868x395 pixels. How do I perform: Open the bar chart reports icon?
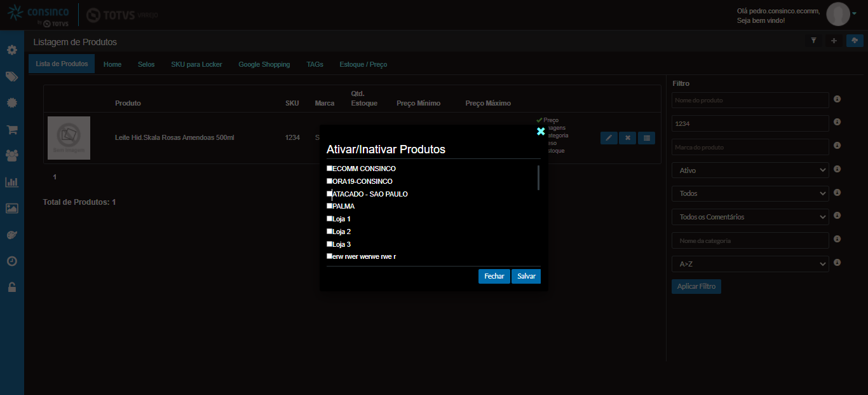coord(11,182)
